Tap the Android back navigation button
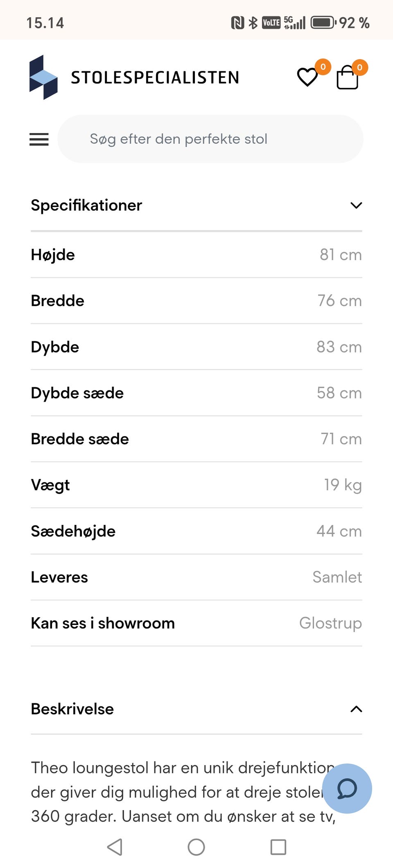 [115, 847]
